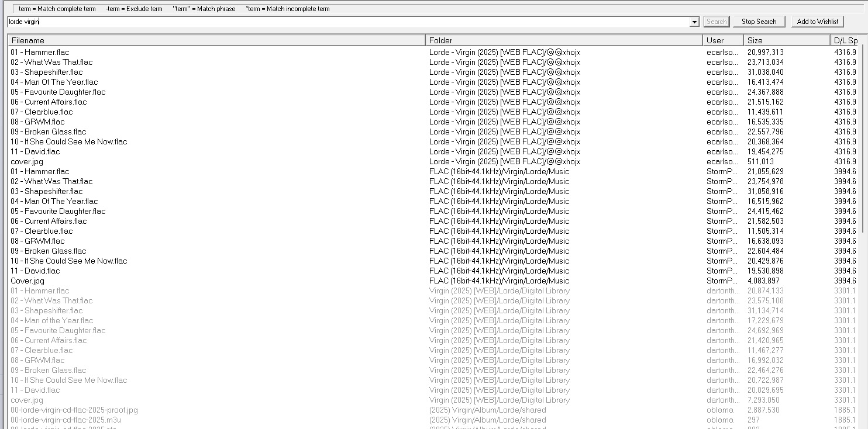Image resolution: width=868 pixels, height=429 pixels.
Task: Click the size value 11,439,611
Action: point(765,112)
